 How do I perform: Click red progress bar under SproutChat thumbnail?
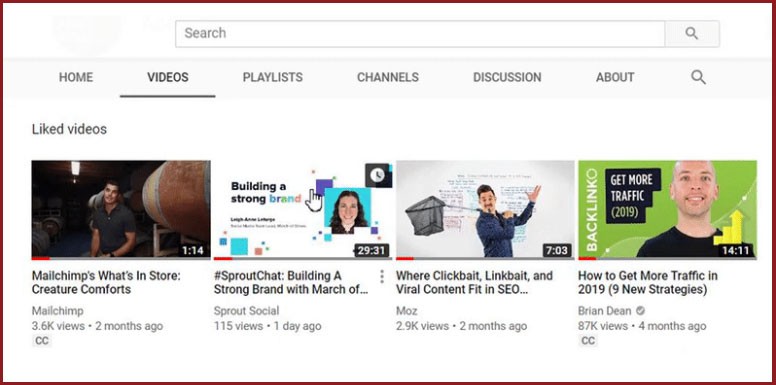pyautogui.click(x=223, y=258)
